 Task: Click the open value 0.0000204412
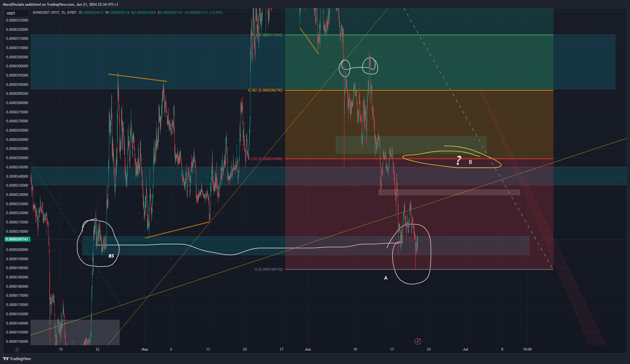point(92,13)
